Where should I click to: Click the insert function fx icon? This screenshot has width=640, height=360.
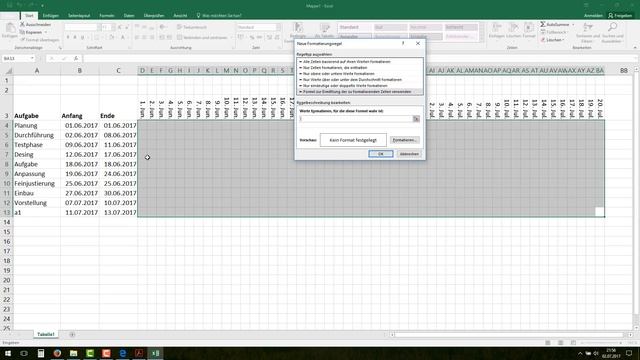[x=76, y=58]
